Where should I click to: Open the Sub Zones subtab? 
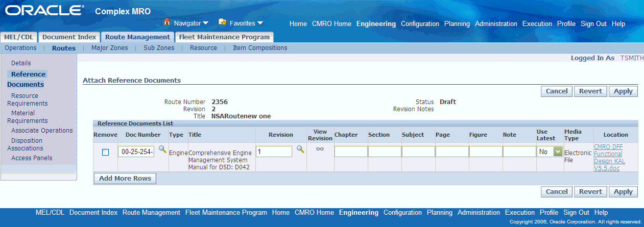(x=159, y=48)
